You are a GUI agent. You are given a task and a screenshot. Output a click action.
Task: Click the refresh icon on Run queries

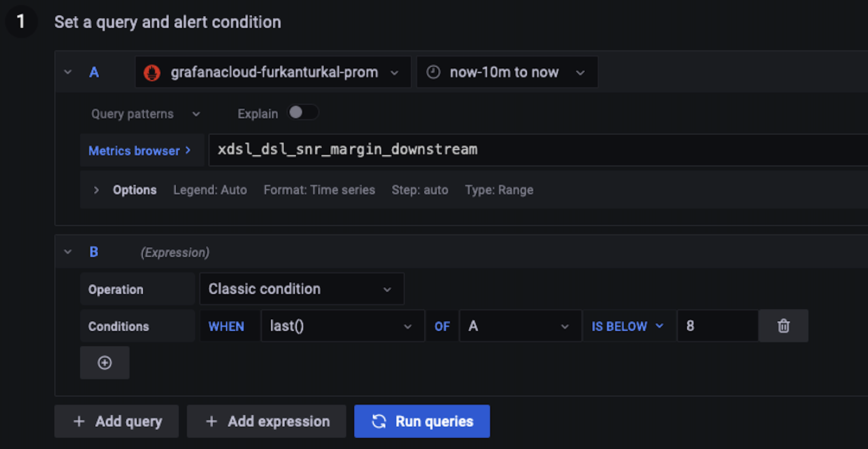(379, 421)
